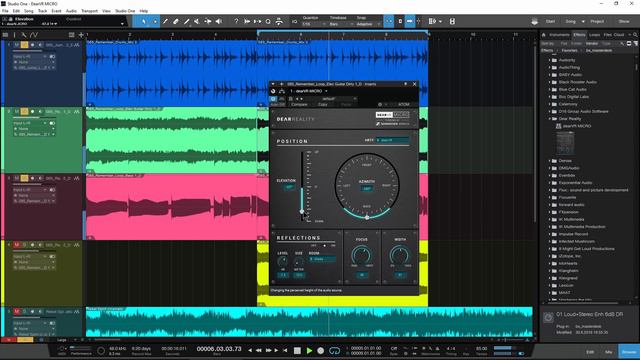Select the Mute tool
Screen dimensions: 640x360
pos(197,21)
